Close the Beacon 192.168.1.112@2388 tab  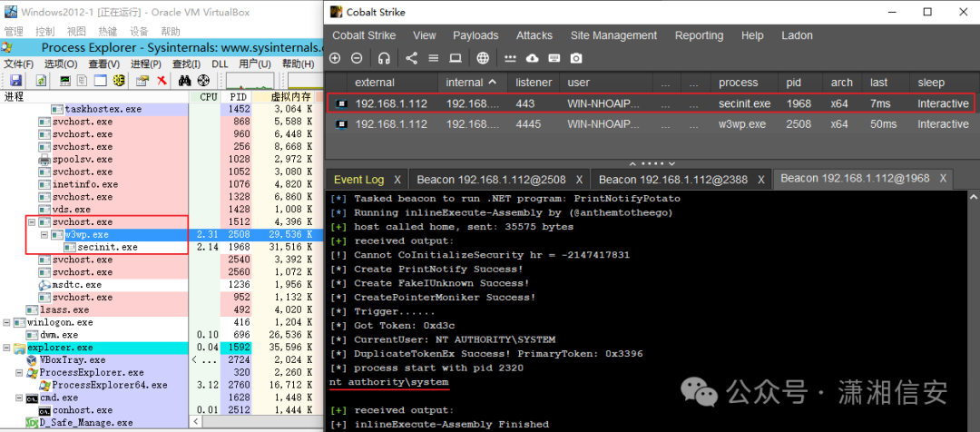(760, 180)
